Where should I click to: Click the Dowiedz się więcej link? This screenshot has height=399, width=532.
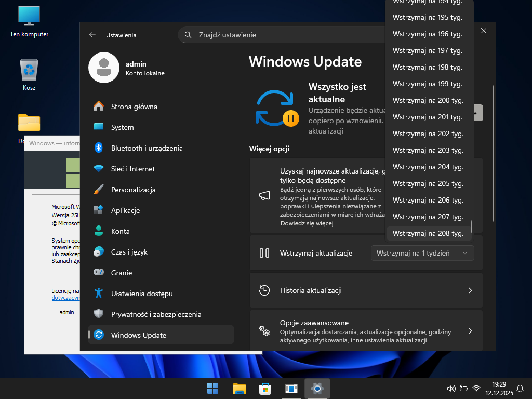click(306, 223)
